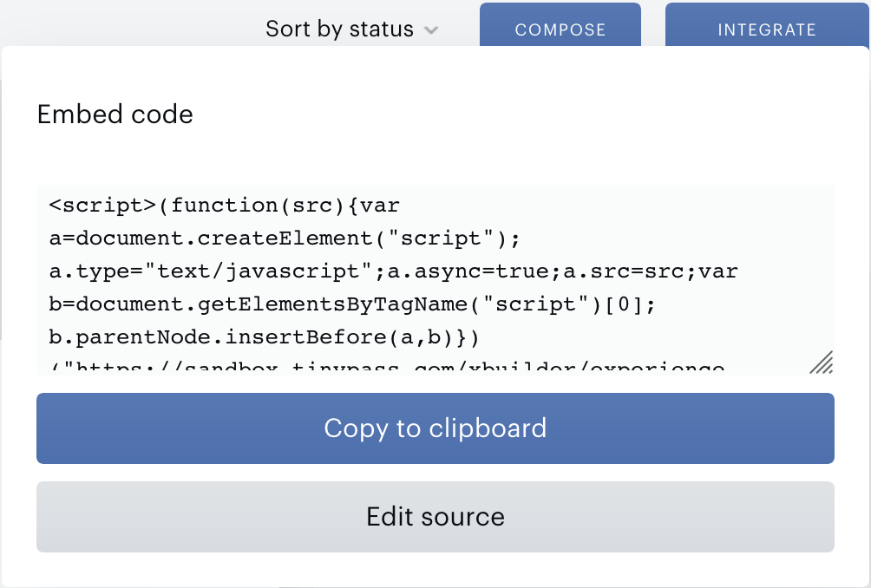Click the b.parentNode.insertBefore code line
871x588 pixels.
tap(265, 337)
